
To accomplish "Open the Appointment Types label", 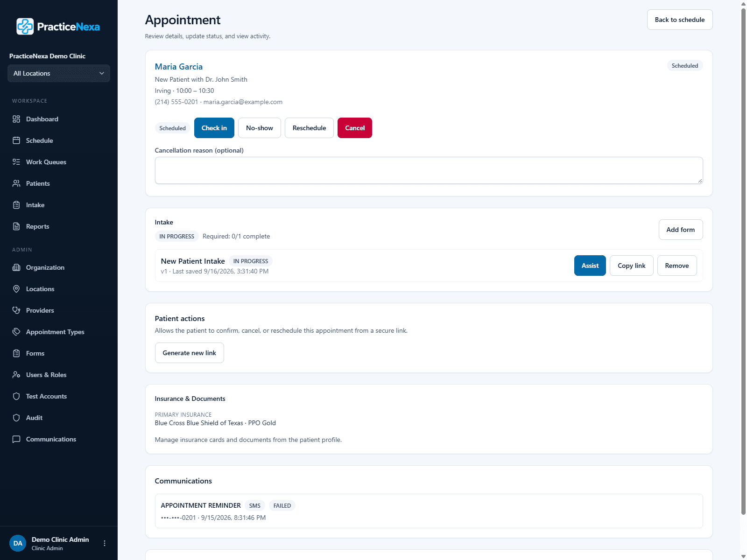I will (55, 332).
